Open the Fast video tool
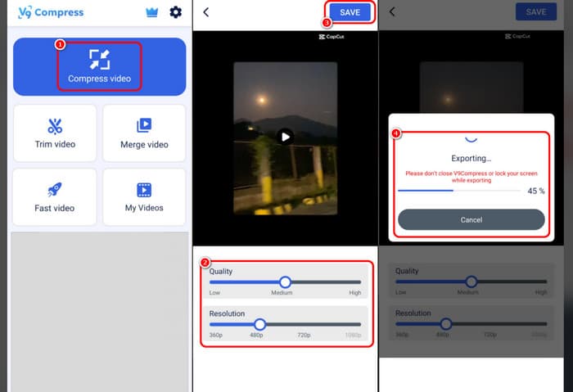Viewport: 573px width, 392px height. click(55, 197)
